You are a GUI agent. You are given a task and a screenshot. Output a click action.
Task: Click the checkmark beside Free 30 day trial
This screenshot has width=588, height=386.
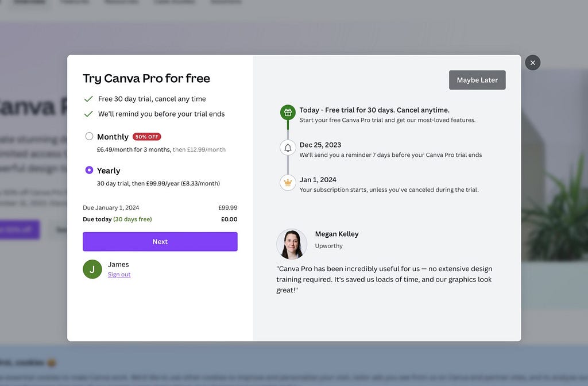[x=88, y=99]
